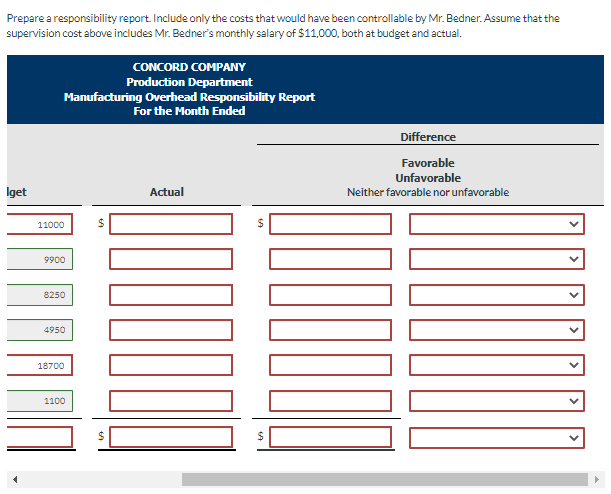Click the empty total budget field
Viewport: 611px width, 494px height.
[40, 437]
